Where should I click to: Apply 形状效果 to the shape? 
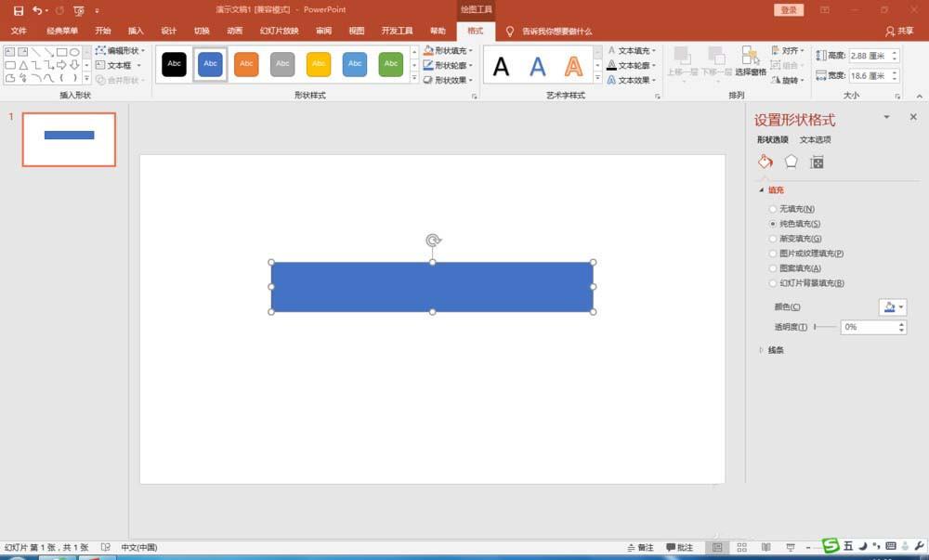pos(442,79)
